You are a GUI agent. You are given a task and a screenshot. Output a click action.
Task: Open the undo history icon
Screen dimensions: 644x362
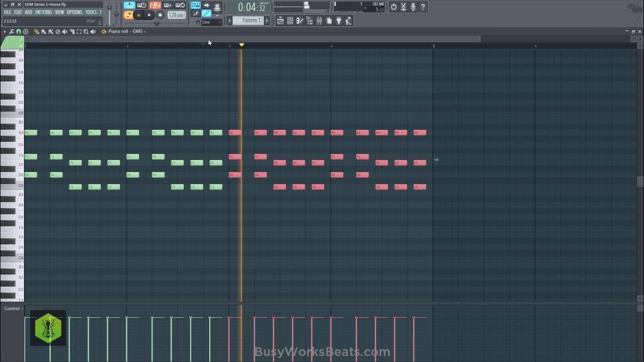[393, 7]
